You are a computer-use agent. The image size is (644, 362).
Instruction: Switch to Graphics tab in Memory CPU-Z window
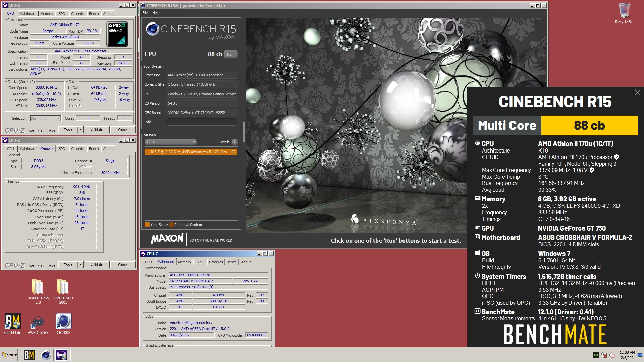pos(78,149)
